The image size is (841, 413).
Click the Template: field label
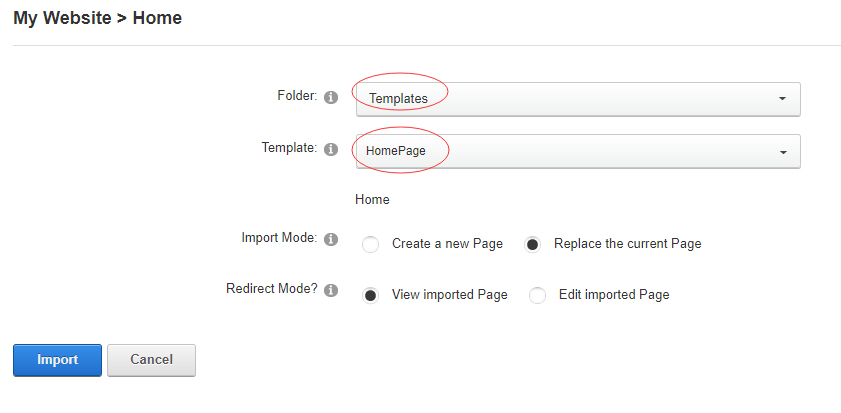pyautogui.click(x=289, y=147)
